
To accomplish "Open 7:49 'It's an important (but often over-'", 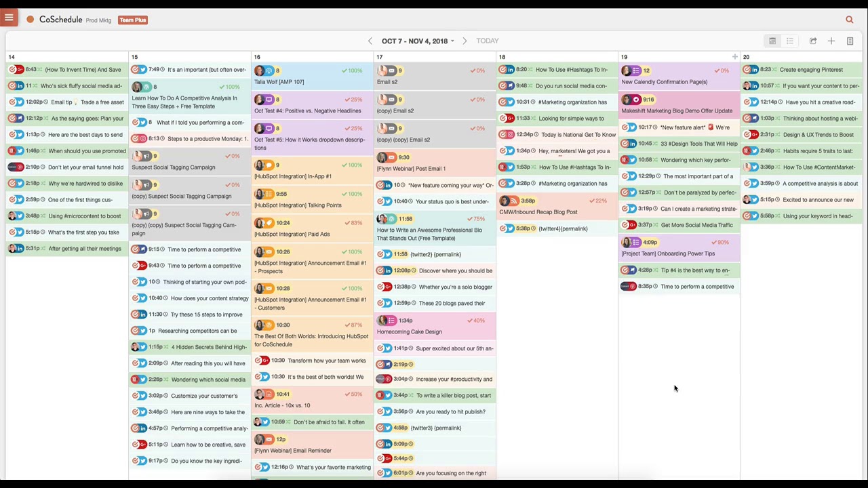I will [x=190, y=70].
